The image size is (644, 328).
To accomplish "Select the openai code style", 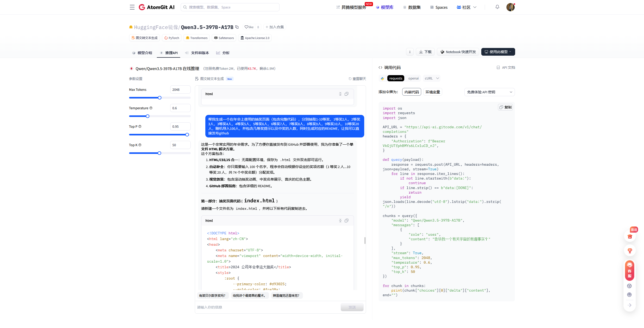I will click(x=413, y=78).
